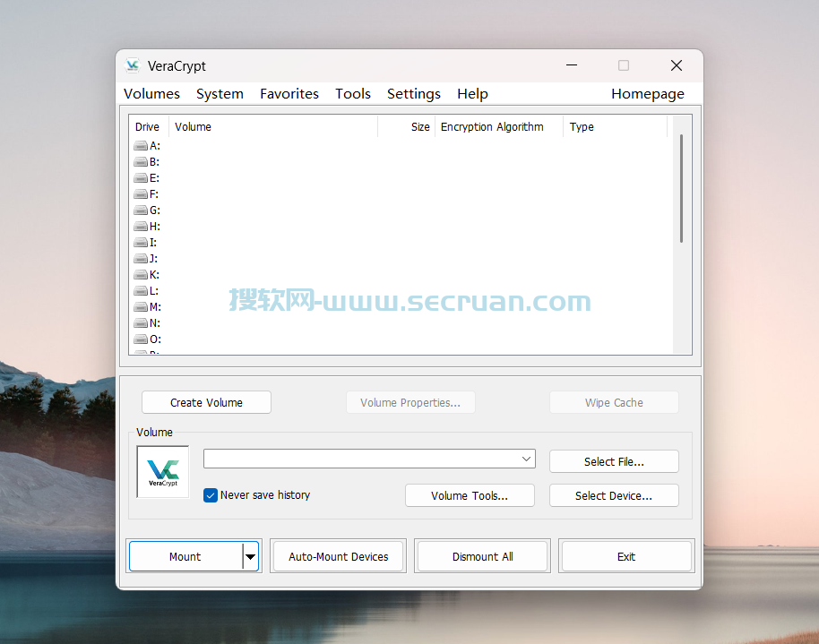Select drive K: icon in list
The image size is (819, 644).
(x=141, y=275)
